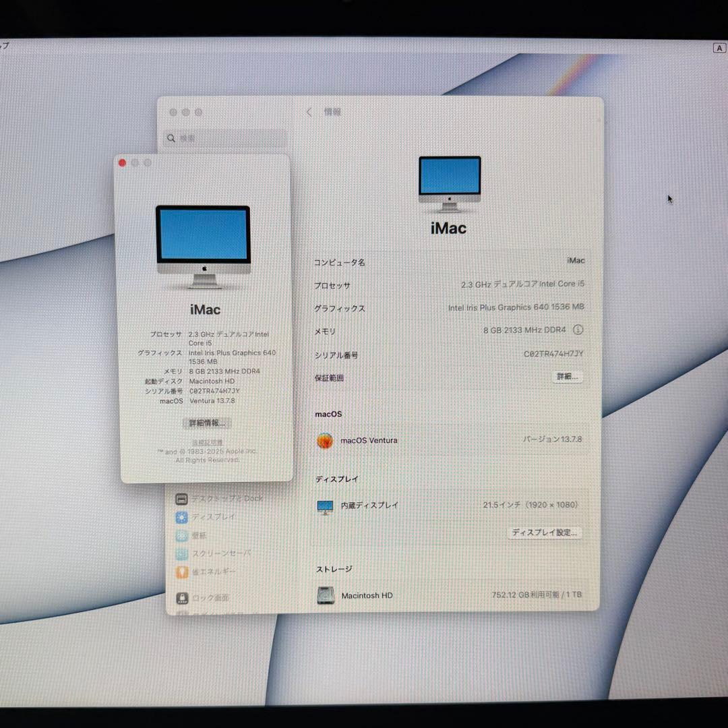Close the small About This Mac window
728x728 pixels.
point(122,162)
